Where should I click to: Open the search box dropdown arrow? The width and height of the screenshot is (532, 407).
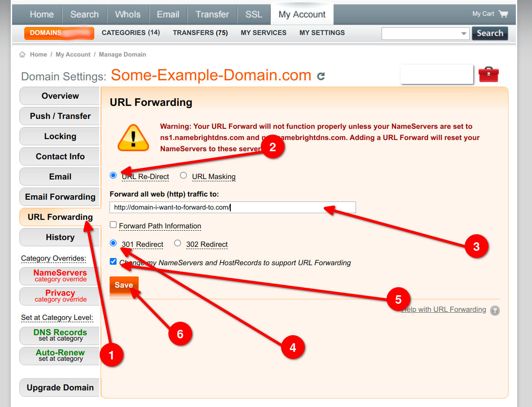464,34
